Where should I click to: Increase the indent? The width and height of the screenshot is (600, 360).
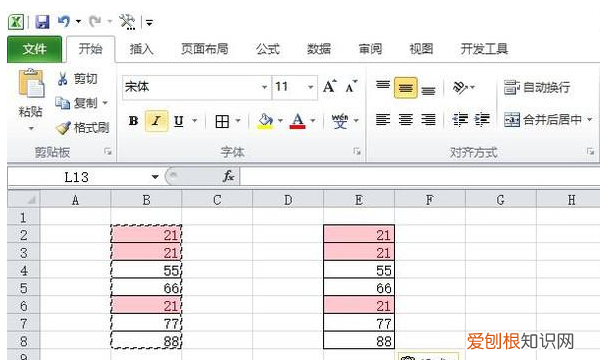point(482,120)
